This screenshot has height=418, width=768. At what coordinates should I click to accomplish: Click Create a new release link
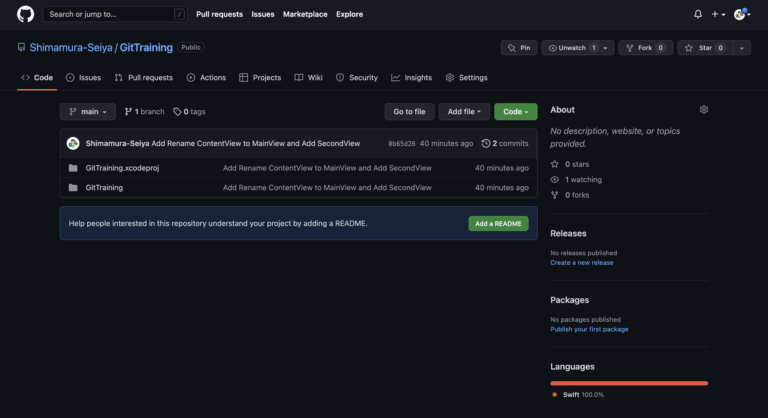[x=582, y=263]
